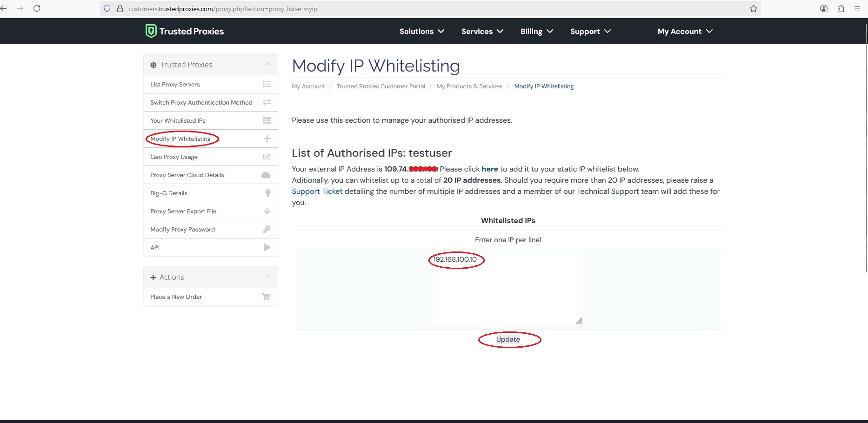The image size is (868, 423).
Task: Open the Support Ticket link
Action: click(317, 191)
